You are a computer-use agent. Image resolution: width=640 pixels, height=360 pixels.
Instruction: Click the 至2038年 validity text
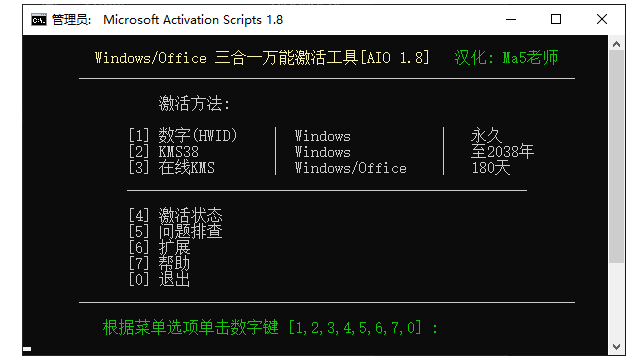[502, 151]
